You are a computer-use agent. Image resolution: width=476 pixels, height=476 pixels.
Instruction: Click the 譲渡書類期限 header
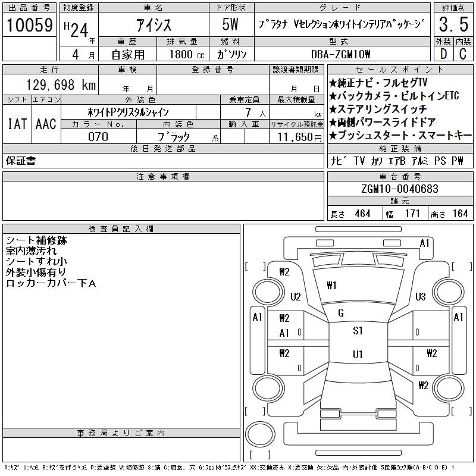pos(296,70)
